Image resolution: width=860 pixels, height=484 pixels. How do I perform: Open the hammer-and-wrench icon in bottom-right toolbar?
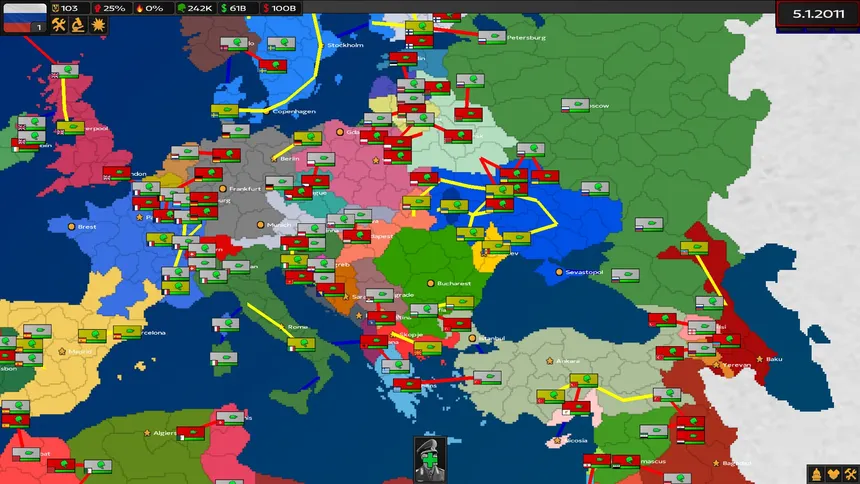(x=851, y=474)
